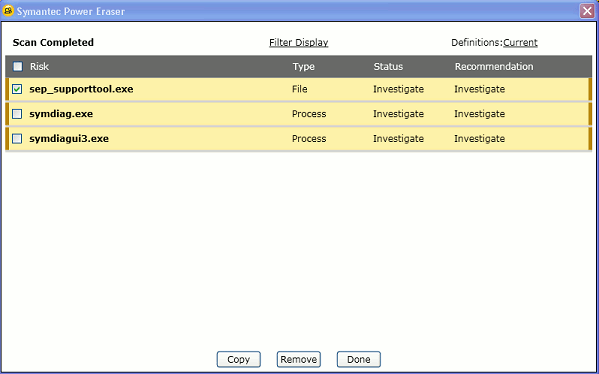Click the Investigate status of symdiagui3.exe
Screen dimensions: 599x374
tap(398, 138)
